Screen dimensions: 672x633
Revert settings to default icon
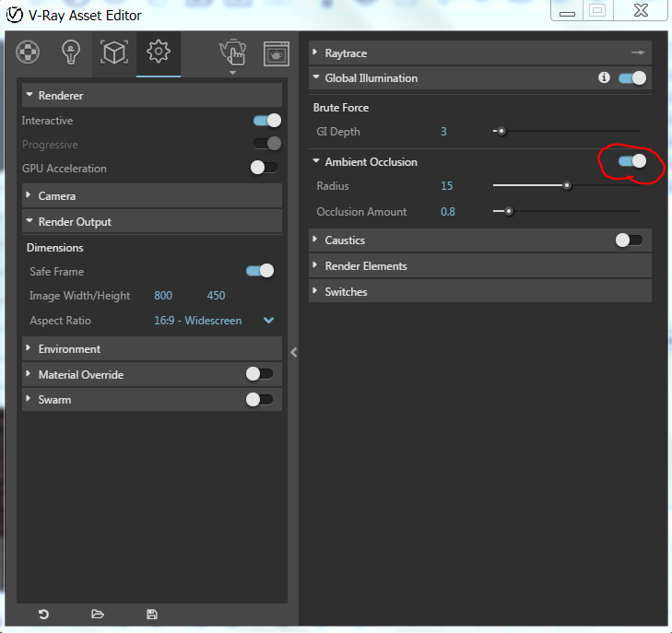point(43,615)
